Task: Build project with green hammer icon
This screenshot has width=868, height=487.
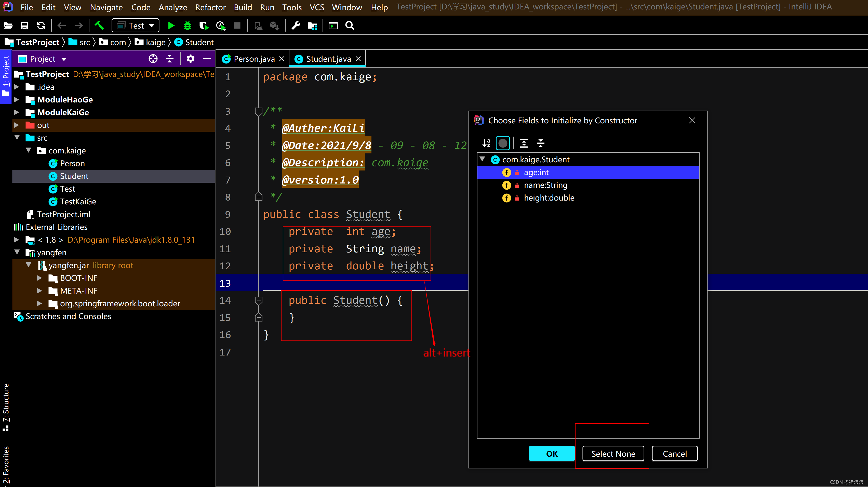Action: pos(99,26)
